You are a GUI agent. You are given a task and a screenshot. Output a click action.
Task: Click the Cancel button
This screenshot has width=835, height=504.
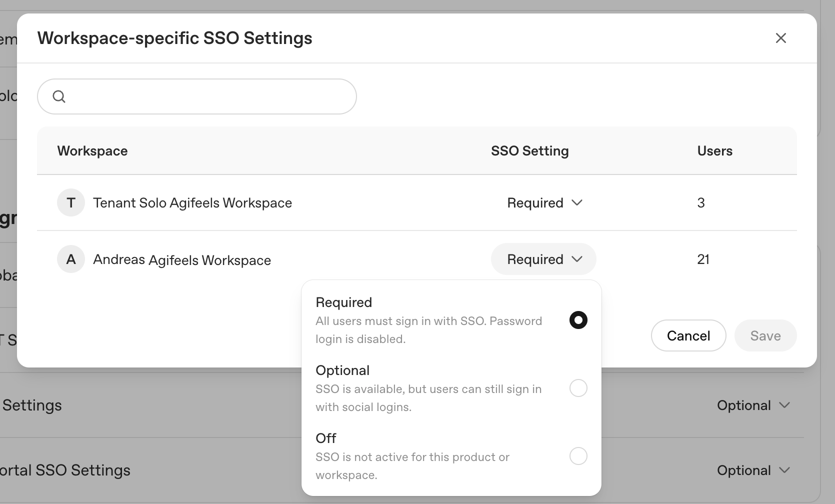pyautogui.click(x=688, y=335)
